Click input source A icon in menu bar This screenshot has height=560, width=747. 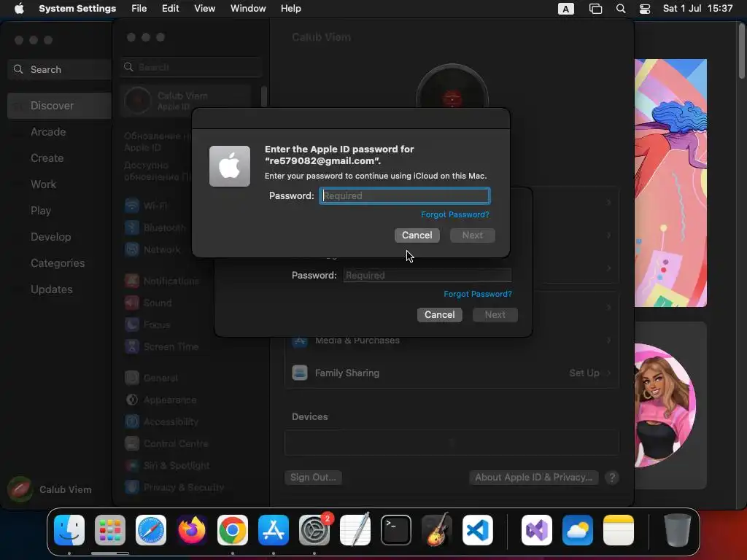tap(566, 9)
